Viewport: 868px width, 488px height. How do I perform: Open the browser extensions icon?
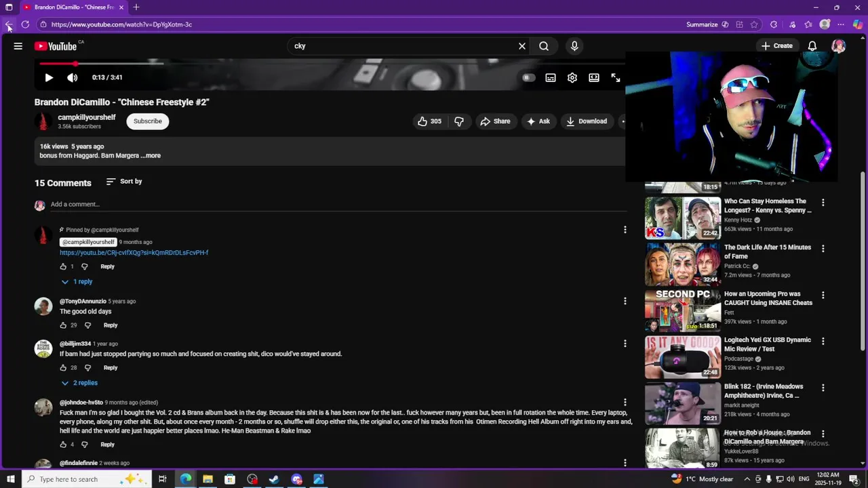click(x=774, y=24)
